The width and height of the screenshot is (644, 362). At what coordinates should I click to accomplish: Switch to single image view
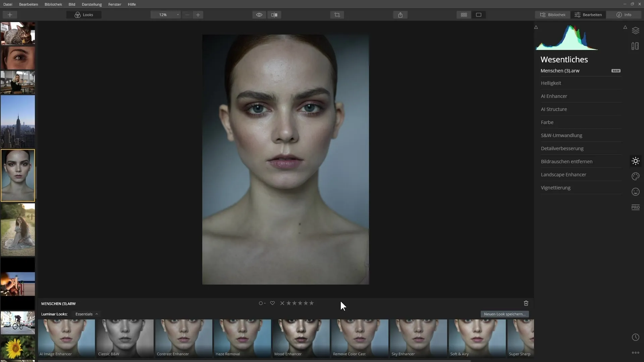(x=479, y=15)
